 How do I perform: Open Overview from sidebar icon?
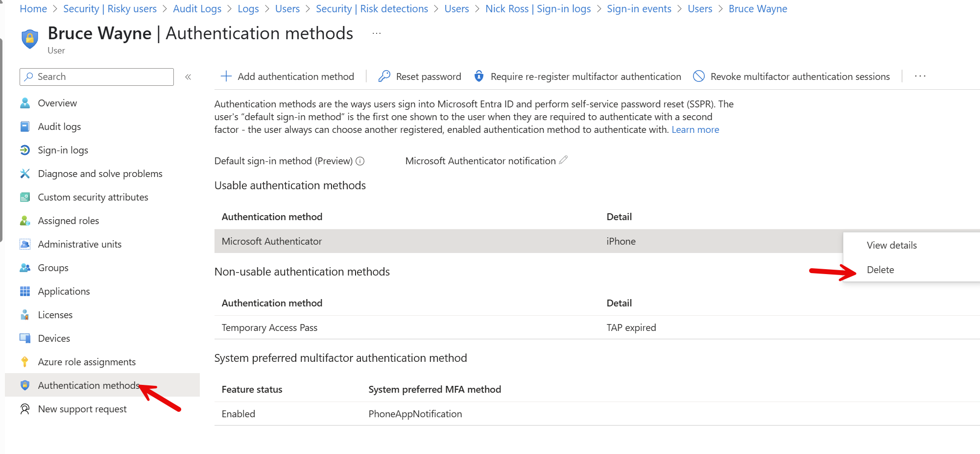tap(25, 103)
